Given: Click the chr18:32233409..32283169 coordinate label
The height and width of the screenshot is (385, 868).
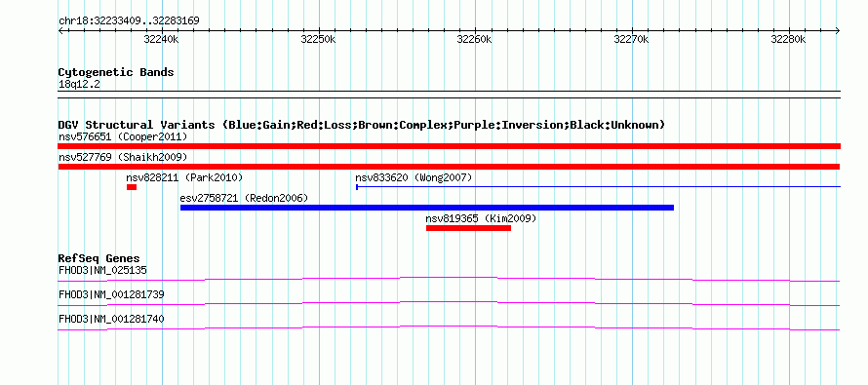Looking at the screenshot, I should [x=129, y=21].
